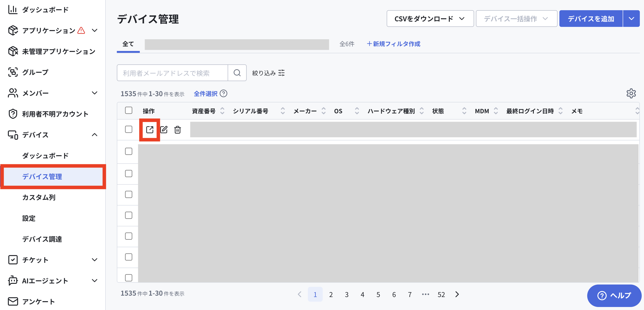This screenshot has height=310, width=644.
Task: Click the trash delete icon in first row
Action: point(178,130)
